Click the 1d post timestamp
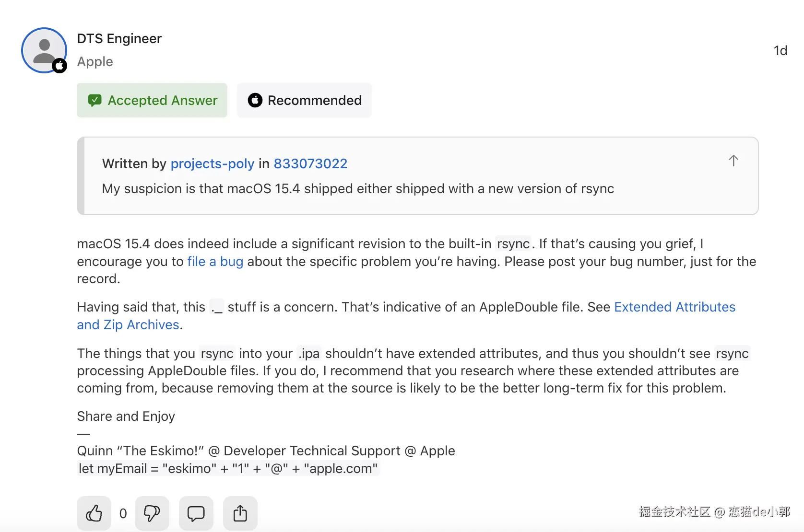Image resolution: width=804 pixels, height=532 pixels. [x=780, y=50]
